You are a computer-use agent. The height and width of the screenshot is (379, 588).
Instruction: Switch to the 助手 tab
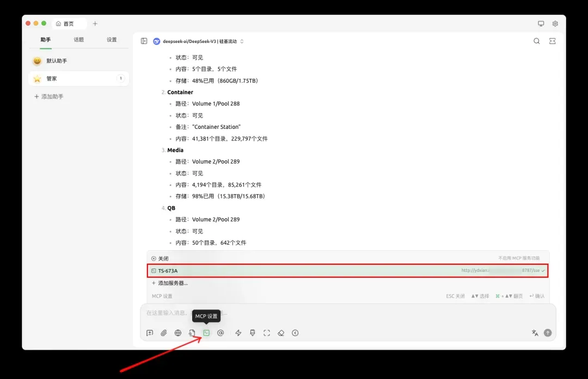coord(45,40)
